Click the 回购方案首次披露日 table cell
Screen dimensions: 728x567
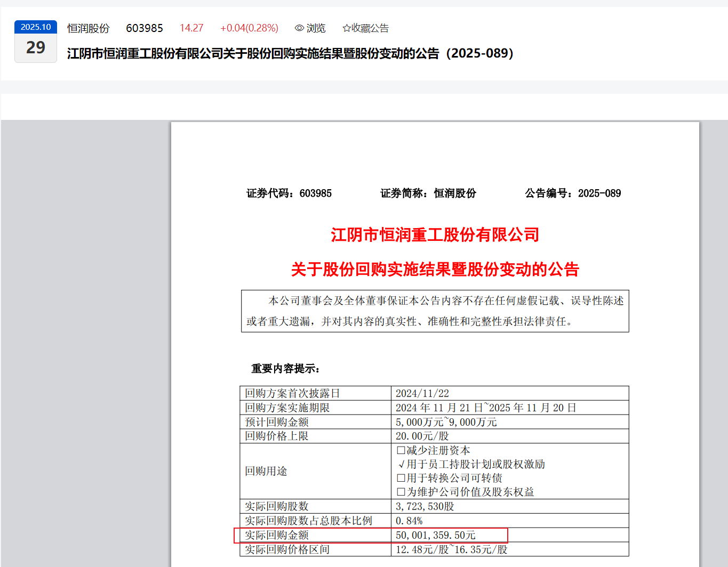(316, 393)
